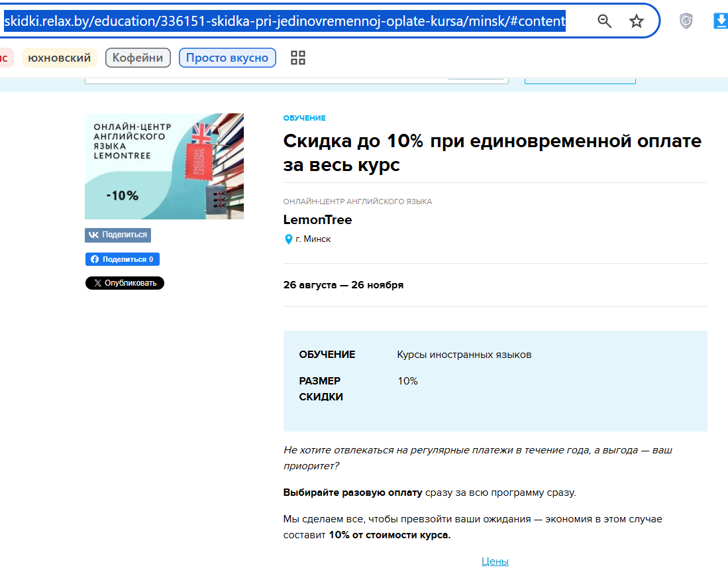This screenshot has width=728, height=580.
Task: Click the date range 26 августа — 26 ноября
Action: pyautogui.click(x=343, y=285)
